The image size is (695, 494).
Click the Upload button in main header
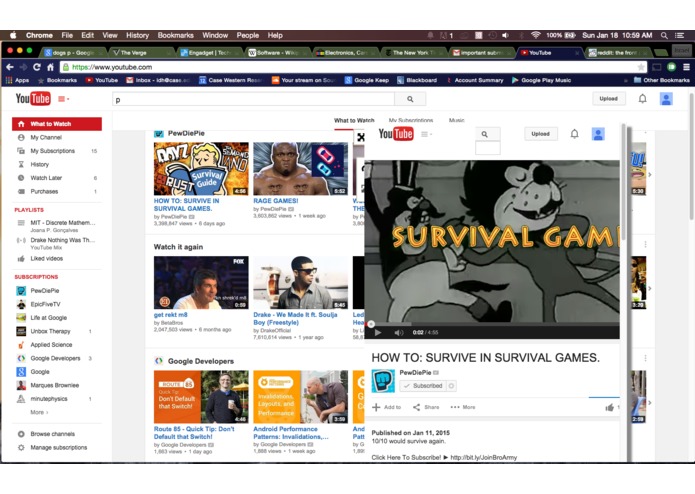click(609, 99)
